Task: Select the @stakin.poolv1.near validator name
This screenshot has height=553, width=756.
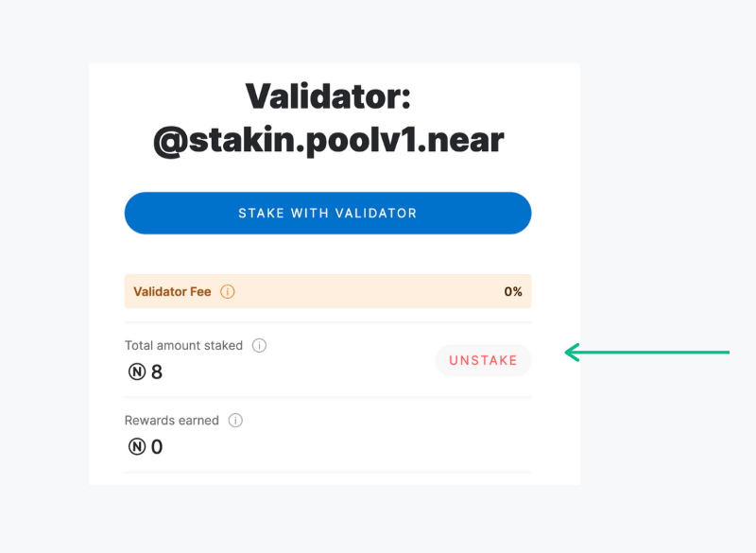Action: [x=328, y=140]
